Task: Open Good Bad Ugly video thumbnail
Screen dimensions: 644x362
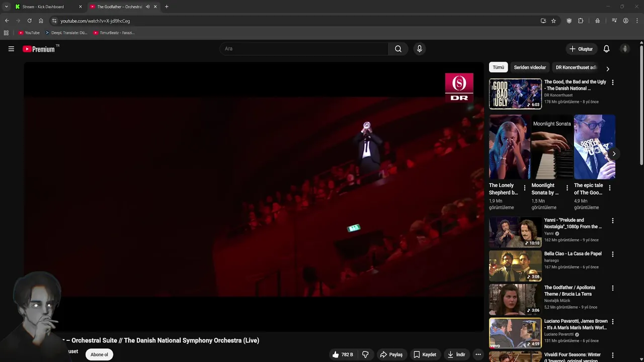Action: tap(515, 94)
